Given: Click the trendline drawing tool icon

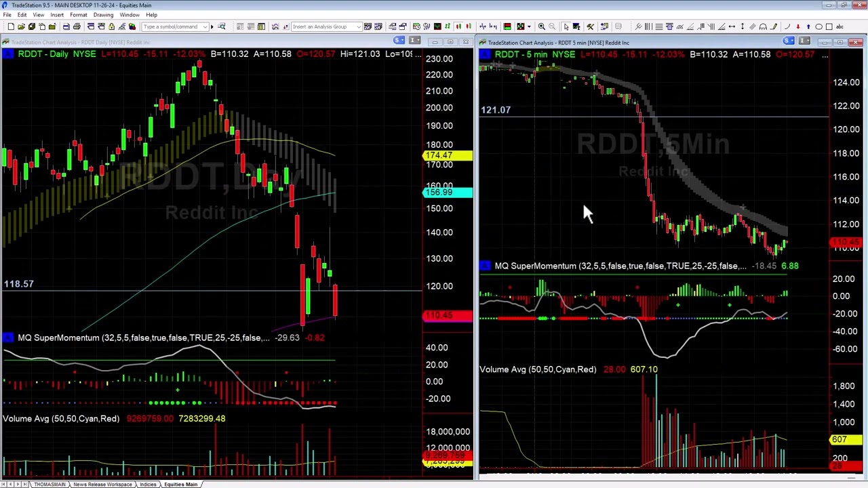Looking at the screenshot, I should (639, 26).
